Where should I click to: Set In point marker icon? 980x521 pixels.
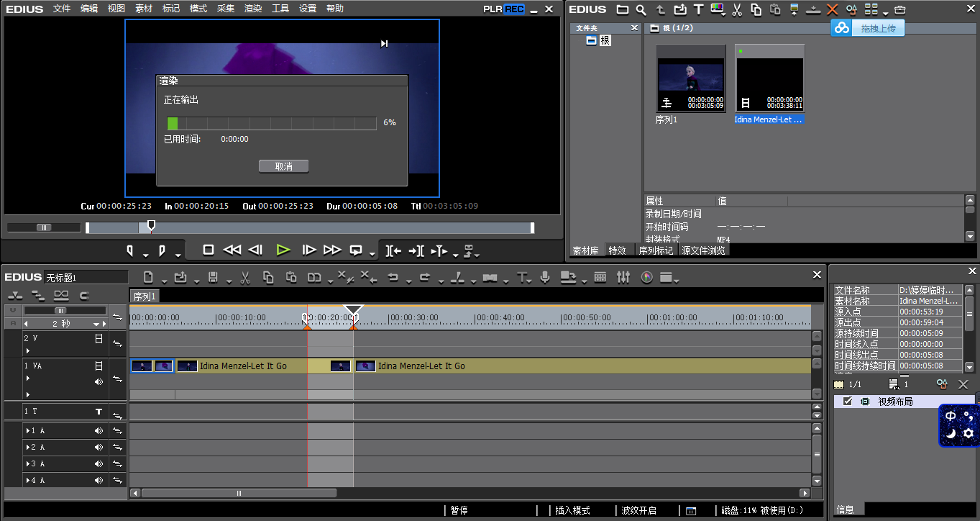[130, 250]
